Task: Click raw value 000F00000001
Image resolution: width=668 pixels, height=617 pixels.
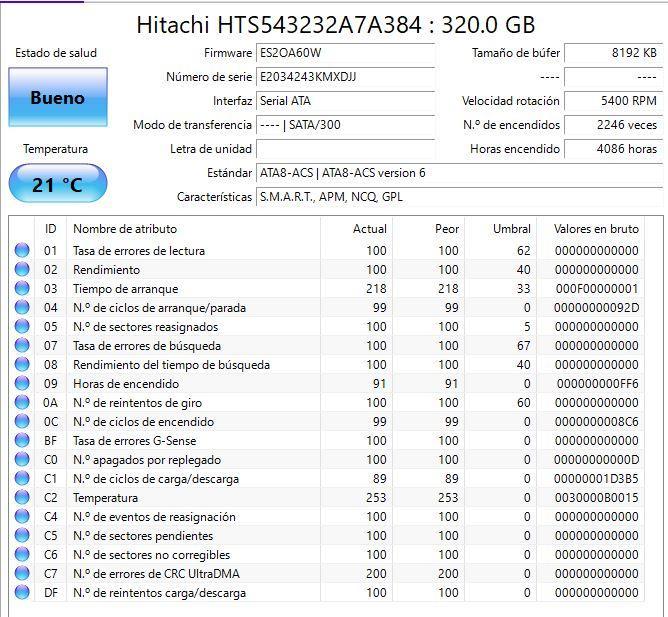Action: (x=596, y=288)
